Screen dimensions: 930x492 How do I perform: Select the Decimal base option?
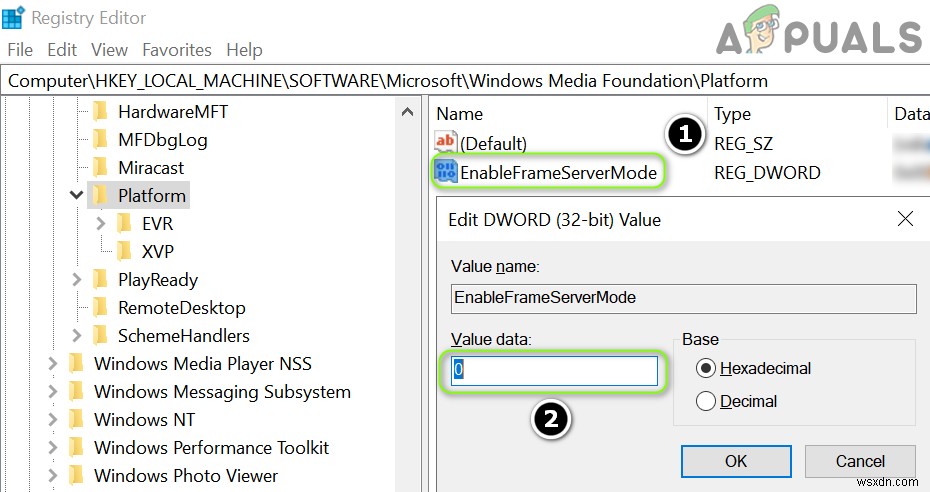tap(705, 401)
